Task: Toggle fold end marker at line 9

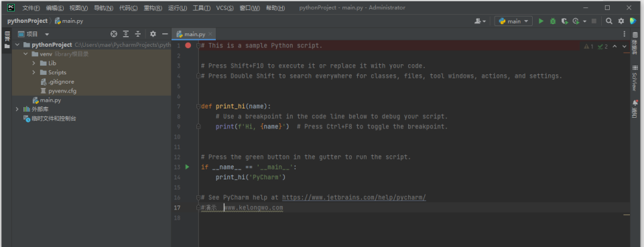Action: pyautogui.click(x=198, y=127)
